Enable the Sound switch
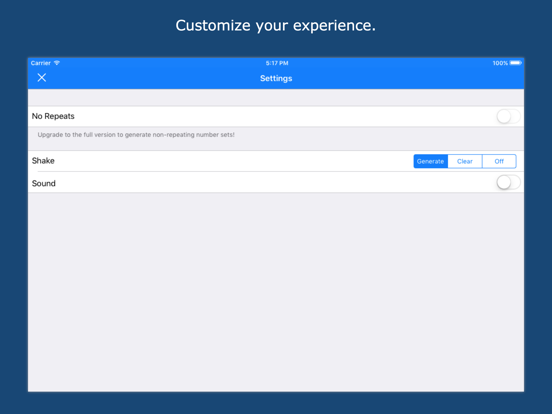Viewport: 552px width, 414px height. pos(508,182)
